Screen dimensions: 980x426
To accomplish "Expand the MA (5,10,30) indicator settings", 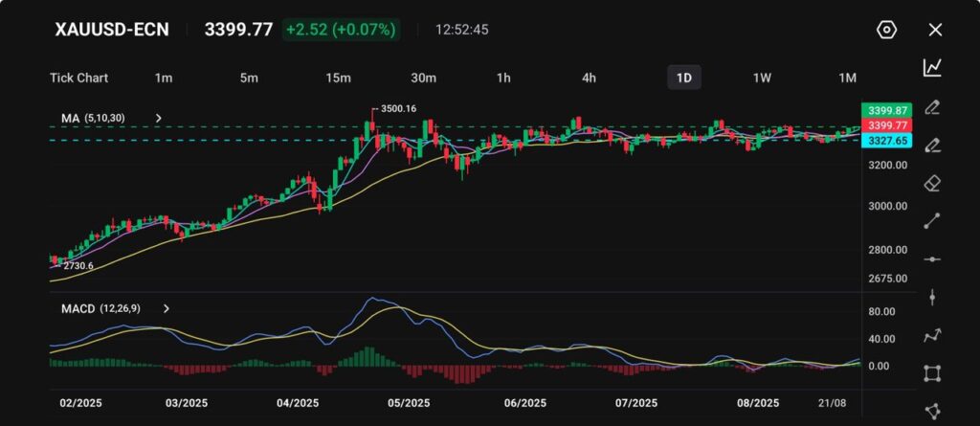I will coord(159,119).
